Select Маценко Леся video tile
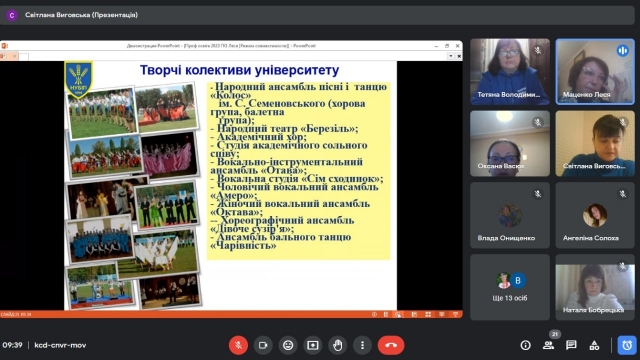The width and height of the screenshot is (640, 360). coord(595,72)
